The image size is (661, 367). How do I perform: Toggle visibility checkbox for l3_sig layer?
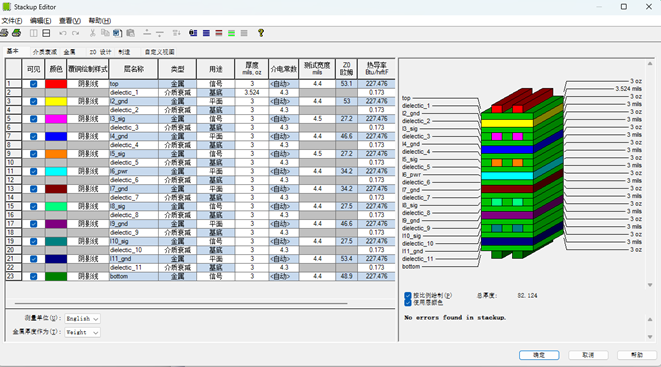33,119
